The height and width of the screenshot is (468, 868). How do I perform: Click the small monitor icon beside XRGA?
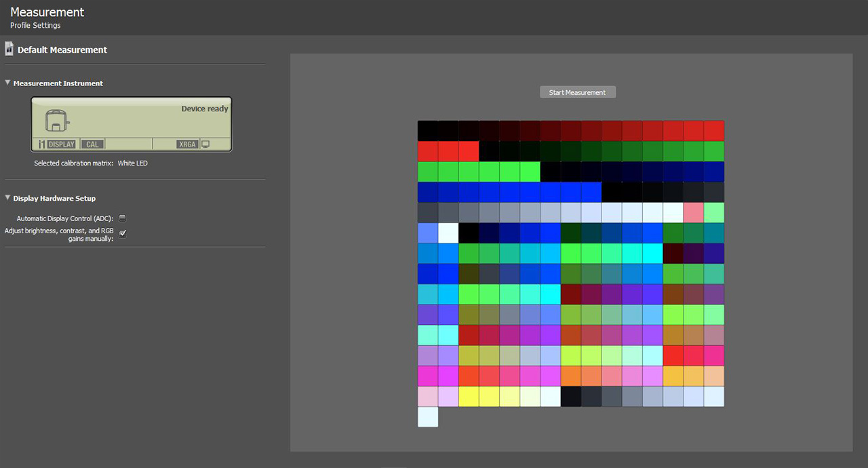tap(205, 144)
